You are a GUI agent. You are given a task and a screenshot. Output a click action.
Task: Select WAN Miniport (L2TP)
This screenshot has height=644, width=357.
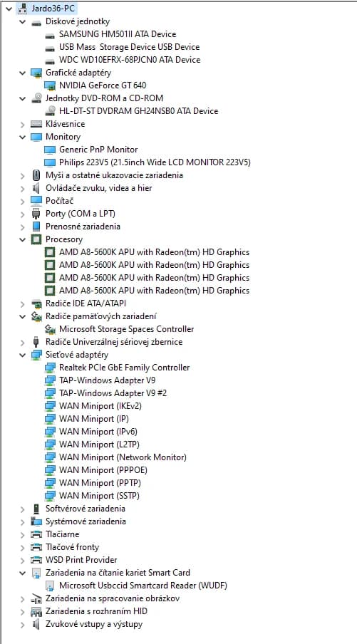(x=100, y=445)
